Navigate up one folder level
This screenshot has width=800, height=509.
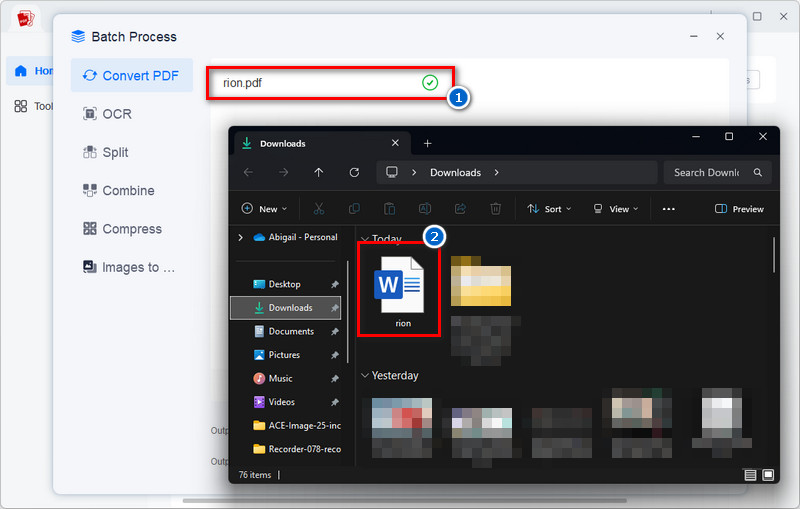[319, 172]
